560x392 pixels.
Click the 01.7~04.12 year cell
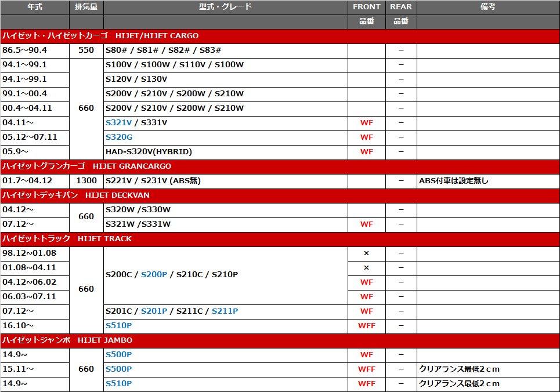(35, 181)
